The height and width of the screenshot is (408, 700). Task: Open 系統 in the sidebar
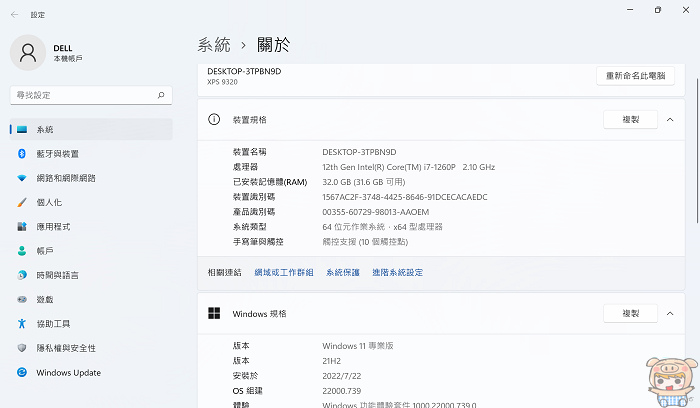(x=91, y=129)
